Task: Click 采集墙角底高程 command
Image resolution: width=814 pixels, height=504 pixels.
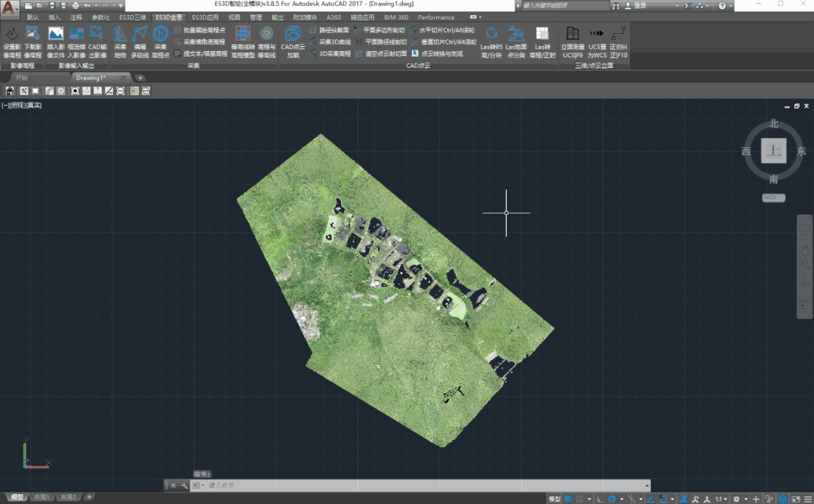Action: [200, 41]
